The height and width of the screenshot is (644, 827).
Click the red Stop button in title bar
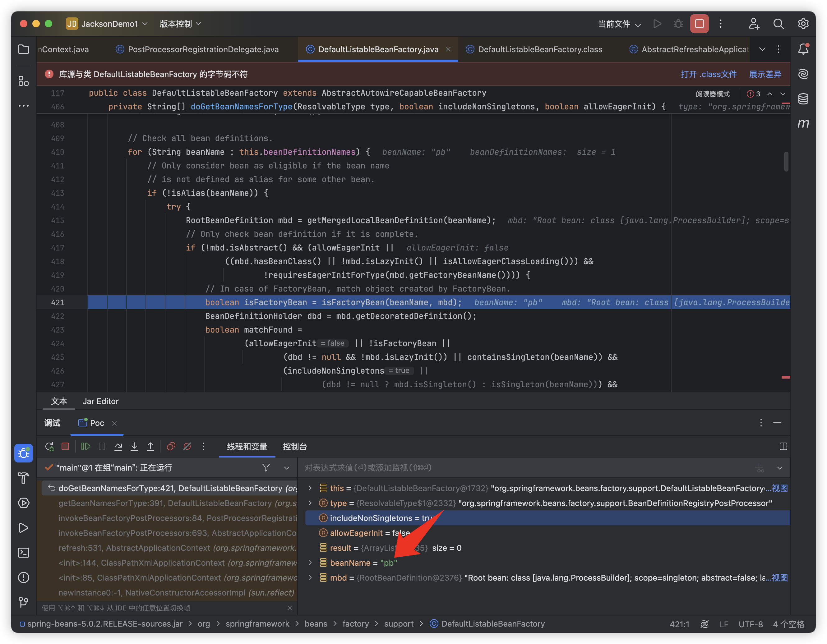[699, 24]
